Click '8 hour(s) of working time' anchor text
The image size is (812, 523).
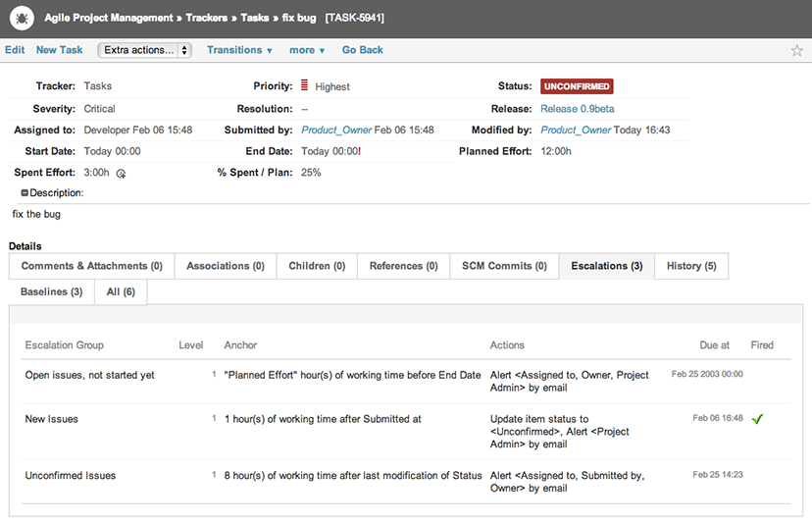(x=353, y=475)
